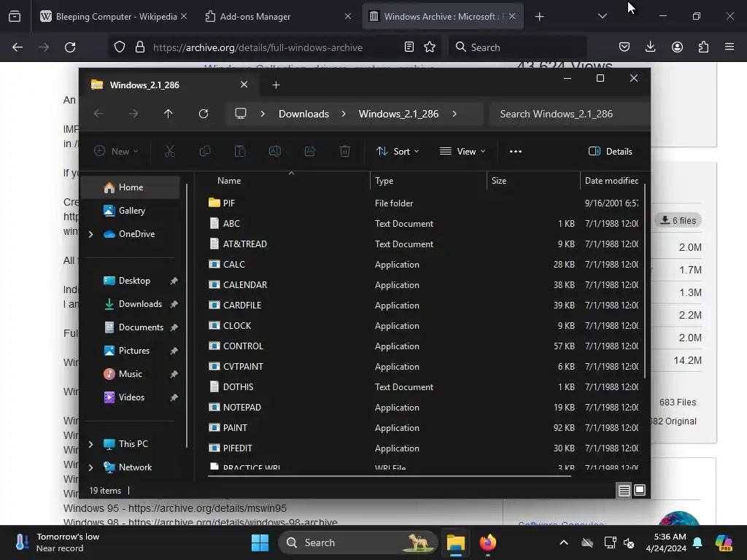Image resolution: width=747 pixels, height=560 pixels.
Task: Open Firefox Downloads panel
Action: click(x=650, y=47)
